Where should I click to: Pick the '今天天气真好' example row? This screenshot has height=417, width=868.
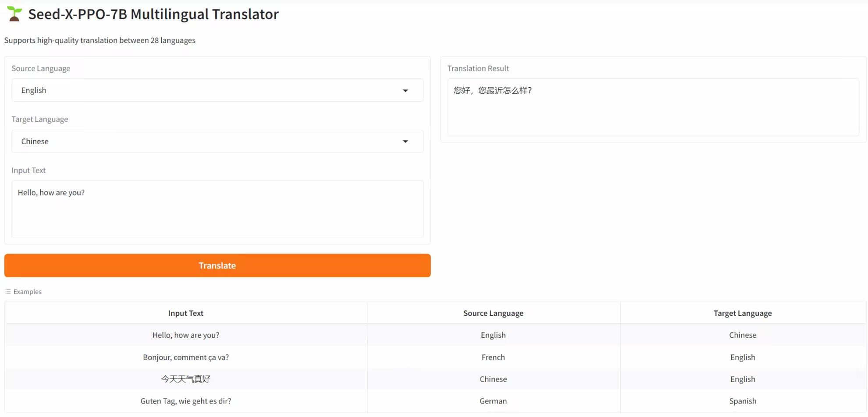[186, 379]
